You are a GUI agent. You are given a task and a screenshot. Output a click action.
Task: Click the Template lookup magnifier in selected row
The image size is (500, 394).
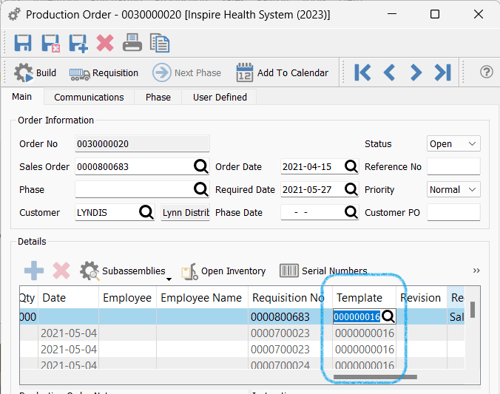(x=388, y=316)
